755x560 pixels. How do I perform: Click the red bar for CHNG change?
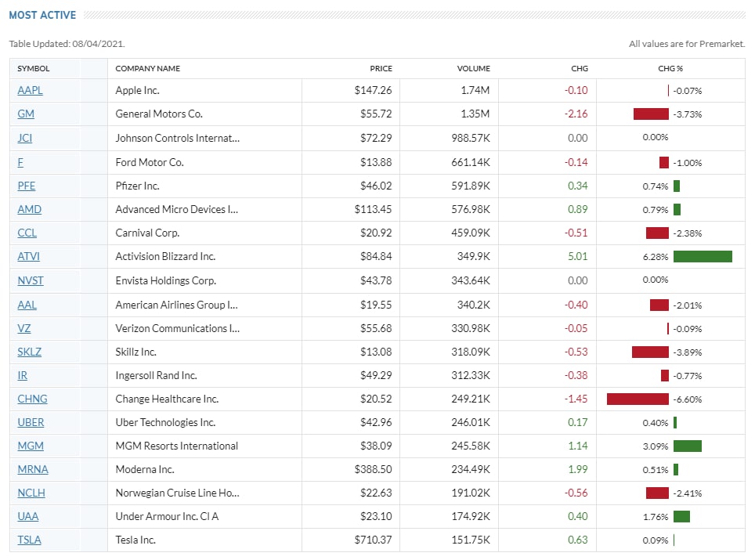click(x=638, y=399)
